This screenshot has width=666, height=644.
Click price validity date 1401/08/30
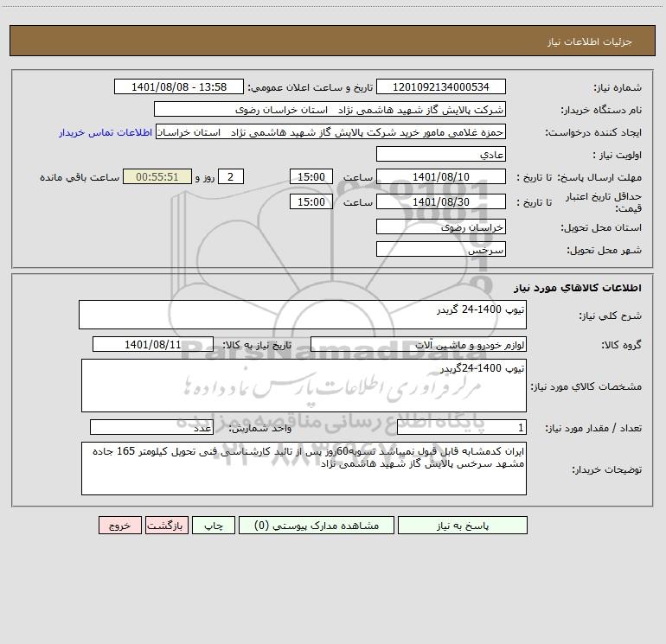coord(441,201)
